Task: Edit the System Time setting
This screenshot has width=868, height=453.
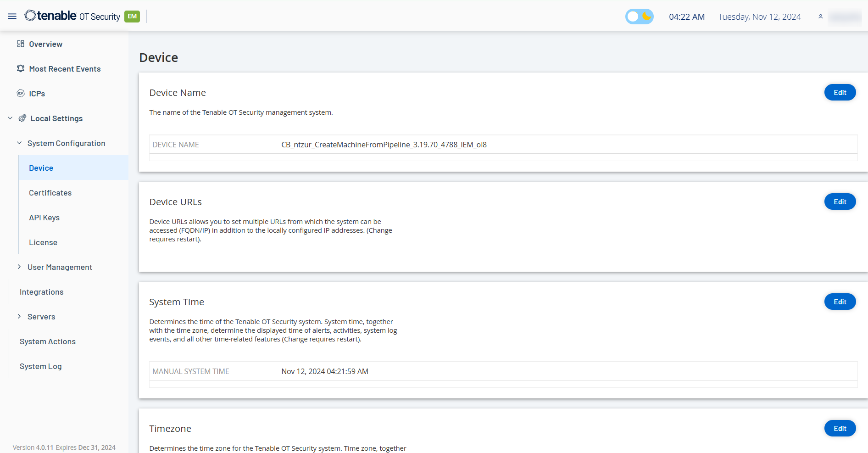Action: pyautogui.click(x=840, y=302)
